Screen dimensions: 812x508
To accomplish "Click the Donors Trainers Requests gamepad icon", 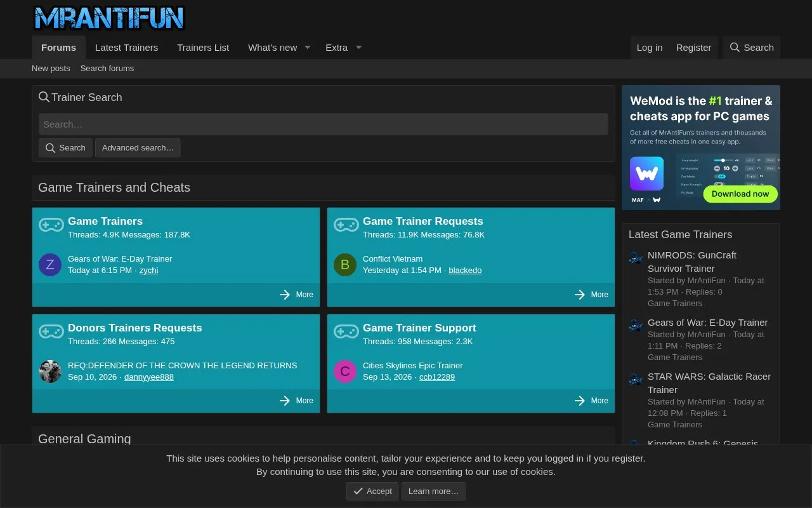I will tap(51, 331).
